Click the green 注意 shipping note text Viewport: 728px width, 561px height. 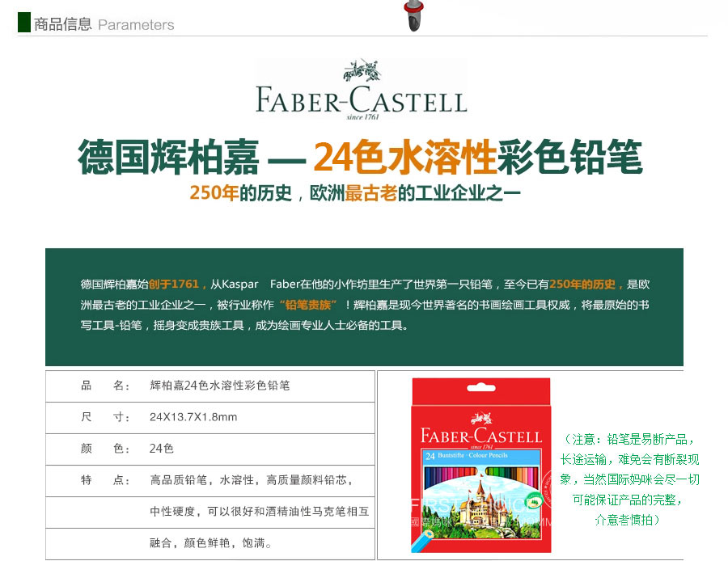629,479
